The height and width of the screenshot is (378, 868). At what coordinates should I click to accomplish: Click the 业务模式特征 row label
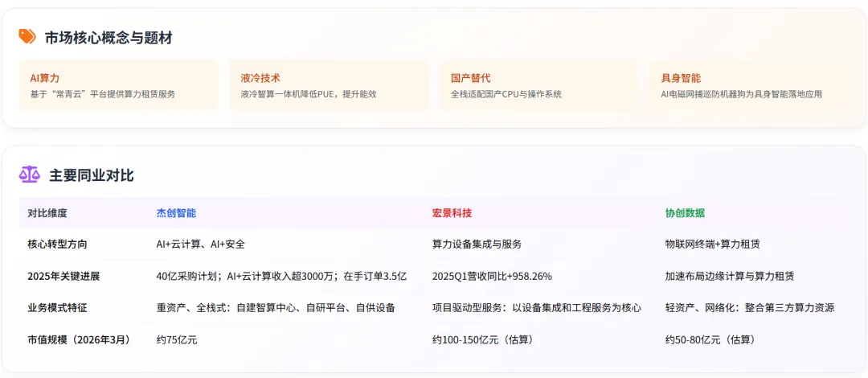click(x=57, y=307)
